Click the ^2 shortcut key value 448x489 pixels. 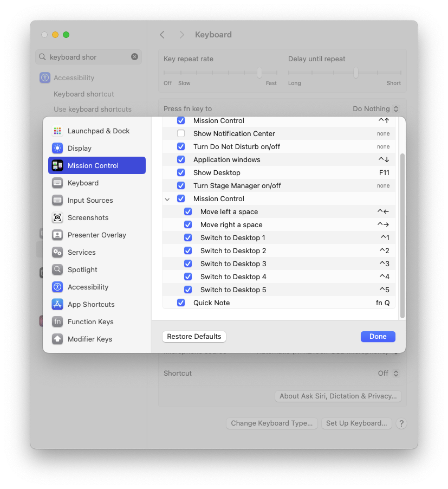click(385, 251)
